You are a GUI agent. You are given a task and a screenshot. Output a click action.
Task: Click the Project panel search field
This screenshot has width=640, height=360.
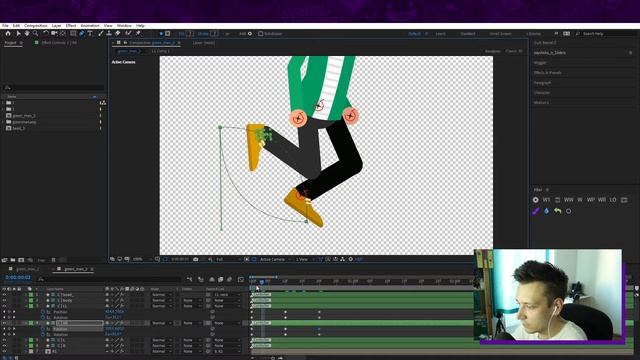[x=53, y=88]
